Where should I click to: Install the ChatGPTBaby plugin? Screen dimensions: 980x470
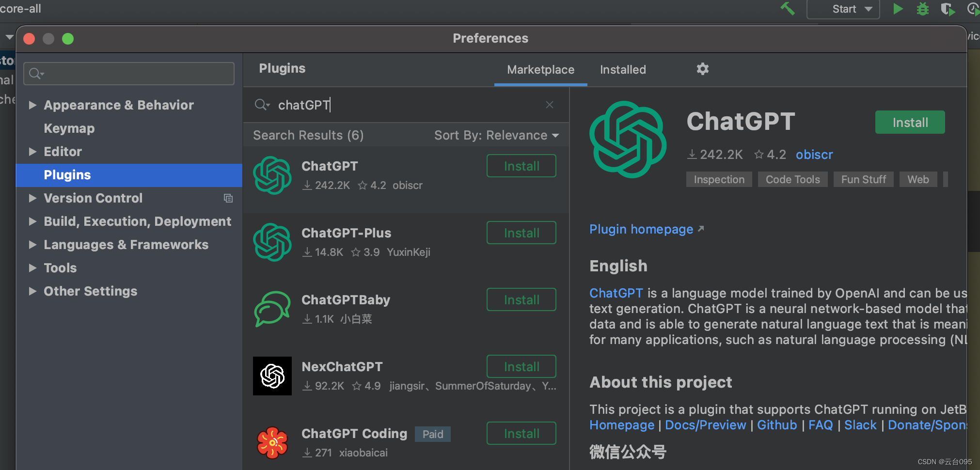521,300
